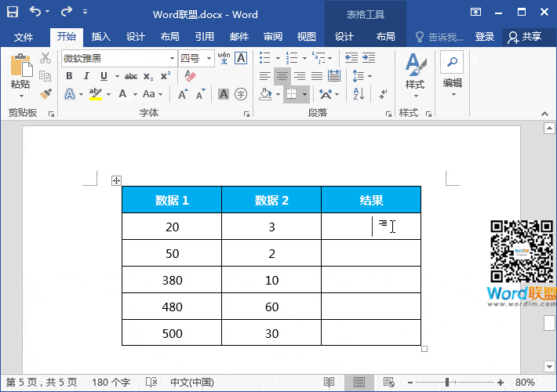Switch to the 插入 tab
557x392 pixels.
[x=101, y=37]
